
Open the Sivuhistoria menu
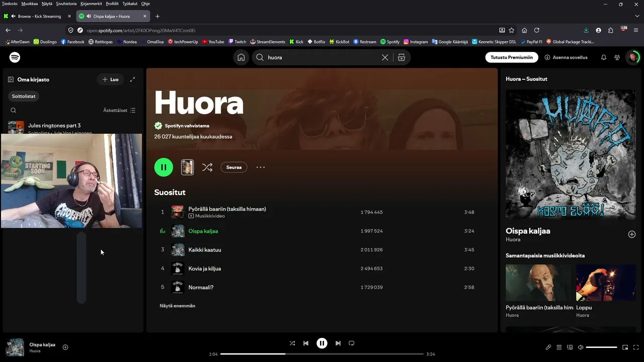coord(66,4)
